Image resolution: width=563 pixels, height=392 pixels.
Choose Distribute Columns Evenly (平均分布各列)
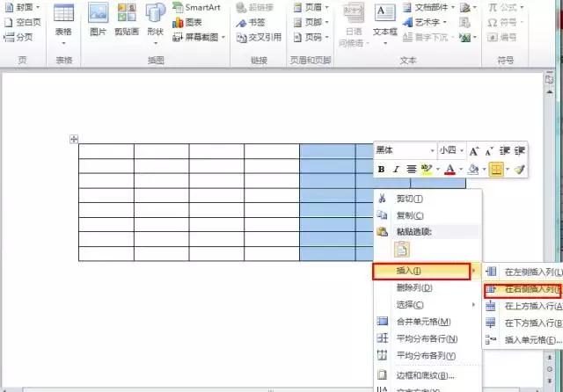[x=428, y=355]
